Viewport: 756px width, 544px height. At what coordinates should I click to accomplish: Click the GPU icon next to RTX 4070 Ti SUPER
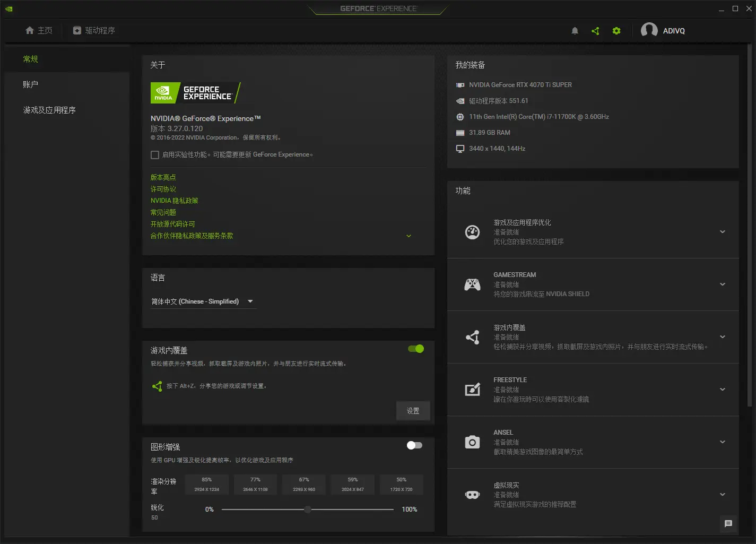click(x=460, y=85)
